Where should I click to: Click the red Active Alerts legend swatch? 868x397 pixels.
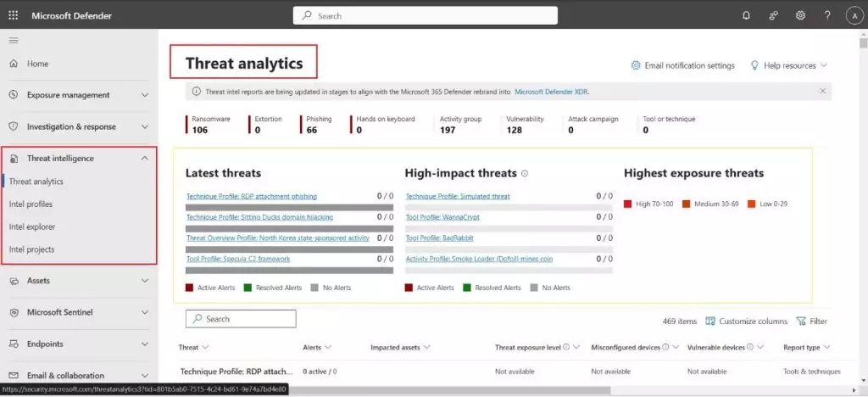[x=189, y=288]
